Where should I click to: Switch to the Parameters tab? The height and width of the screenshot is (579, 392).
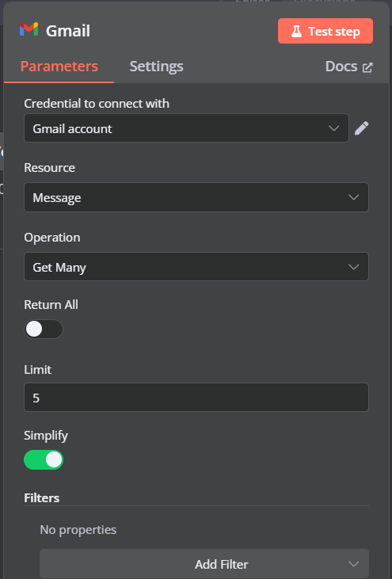59,67
